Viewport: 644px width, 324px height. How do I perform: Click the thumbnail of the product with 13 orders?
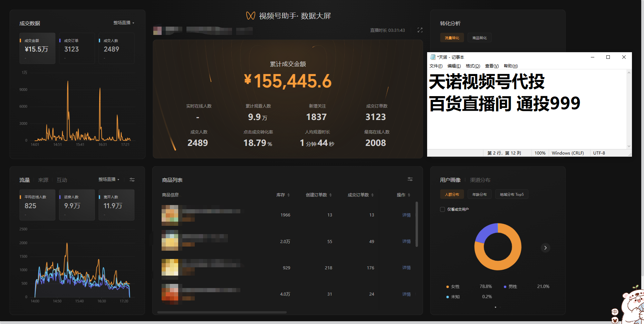click(170, 215)
